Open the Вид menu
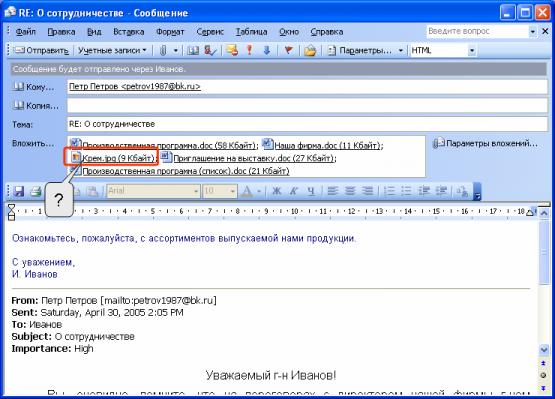Image resolution: width=555 pixels, height=399 pixels. [94, 32]
